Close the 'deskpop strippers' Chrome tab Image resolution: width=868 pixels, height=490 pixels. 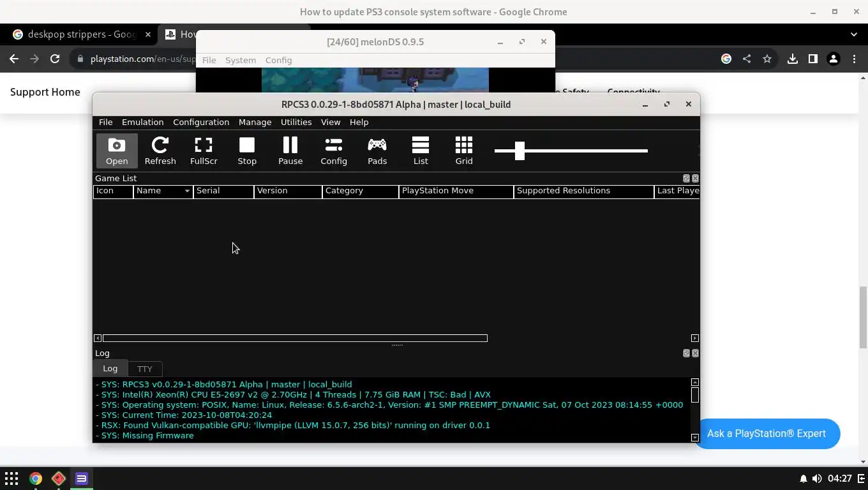(147, 34)
